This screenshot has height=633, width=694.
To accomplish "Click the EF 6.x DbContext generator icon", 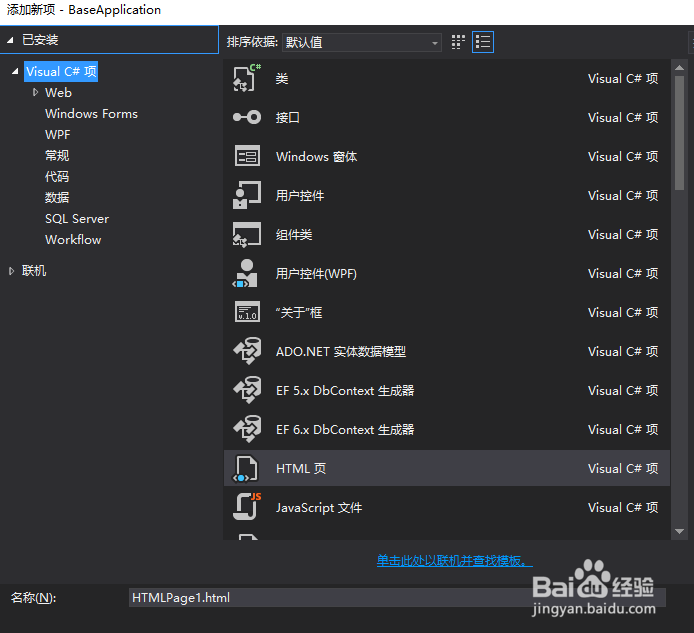I will tap(247, 429).
